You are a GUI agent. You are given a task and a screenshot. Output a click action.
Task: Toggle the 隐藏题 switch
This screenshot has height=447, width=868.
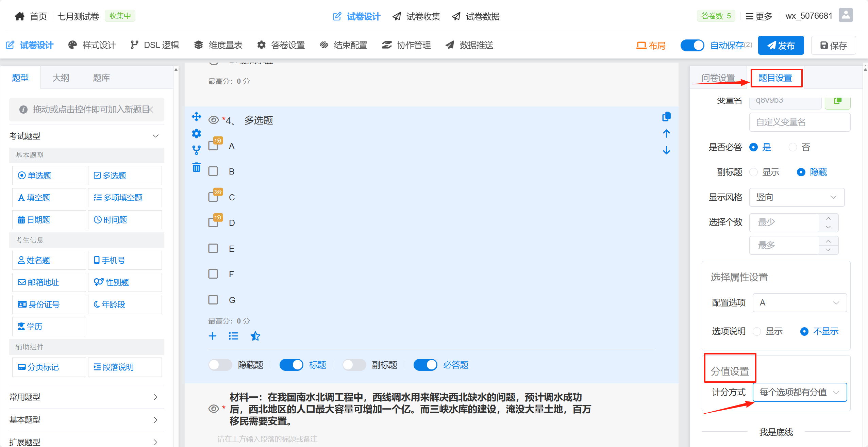220,365
